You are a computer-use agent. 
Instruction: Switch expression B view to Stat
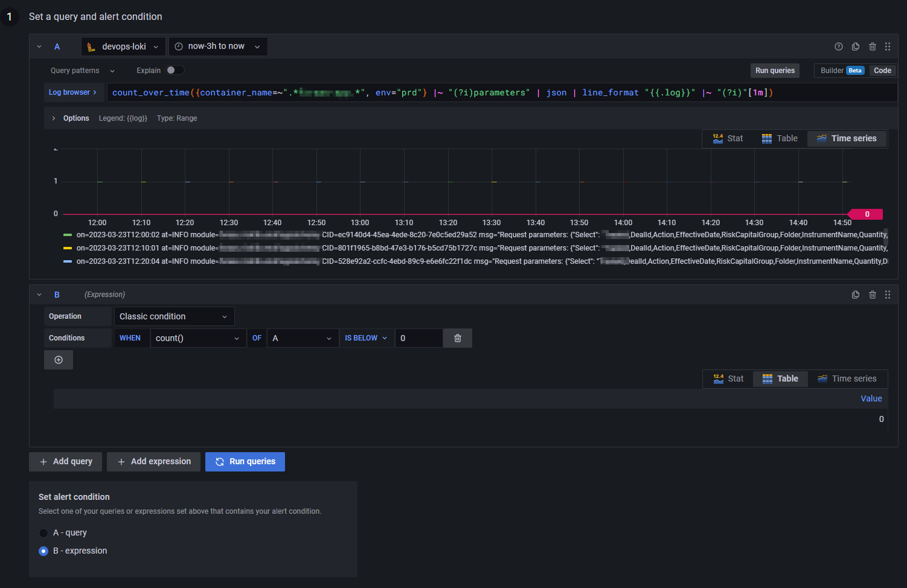click(728, 379)
